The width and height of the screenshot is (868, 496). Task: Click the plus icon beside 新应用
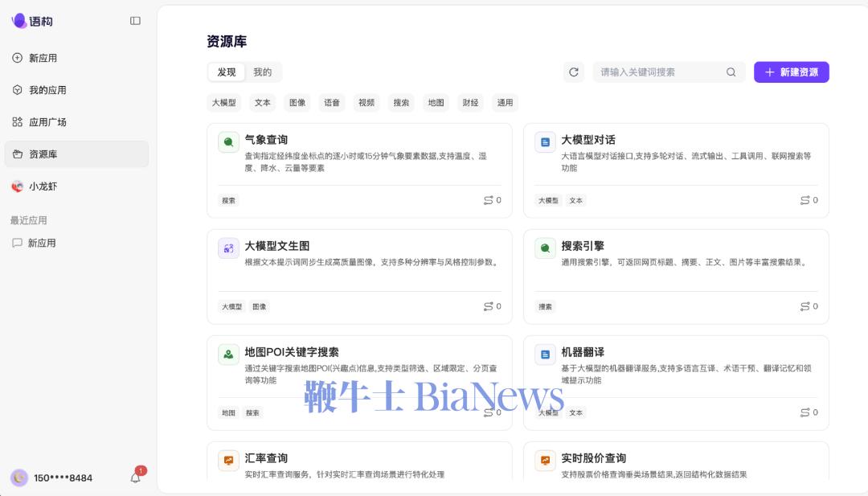[17, 58]
